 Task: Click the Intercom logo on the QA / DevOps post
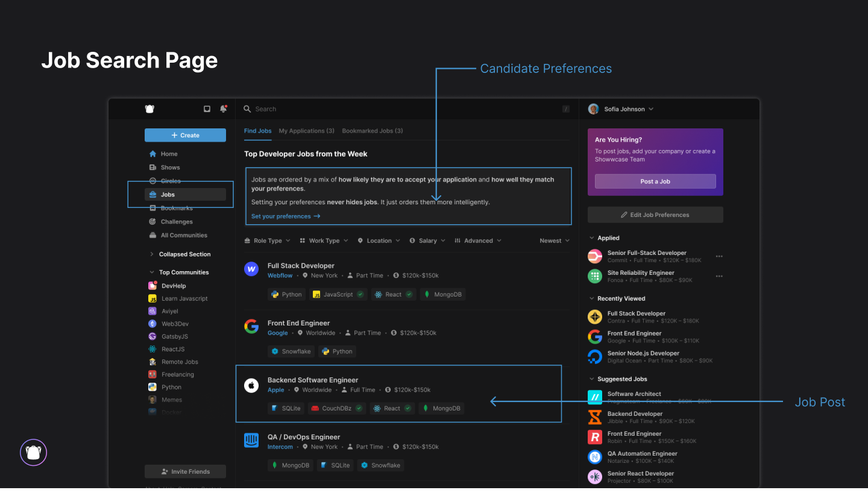coord(251,441)
